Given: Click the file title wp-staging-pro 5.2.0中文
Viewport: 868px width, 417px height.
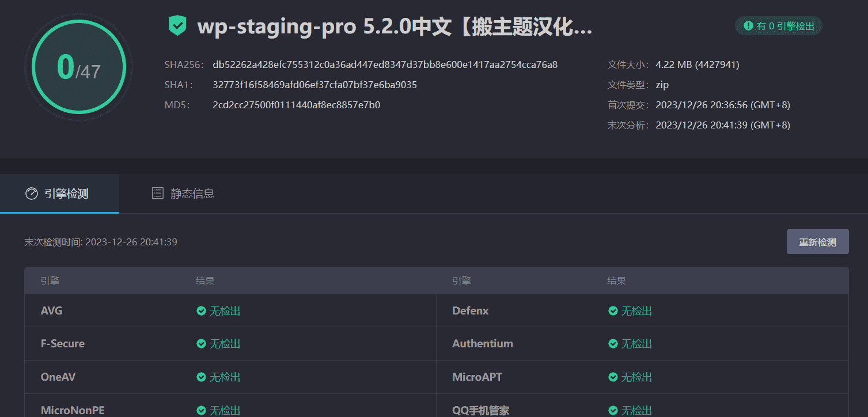Looking at the screenshot, I should coord(395,26).
